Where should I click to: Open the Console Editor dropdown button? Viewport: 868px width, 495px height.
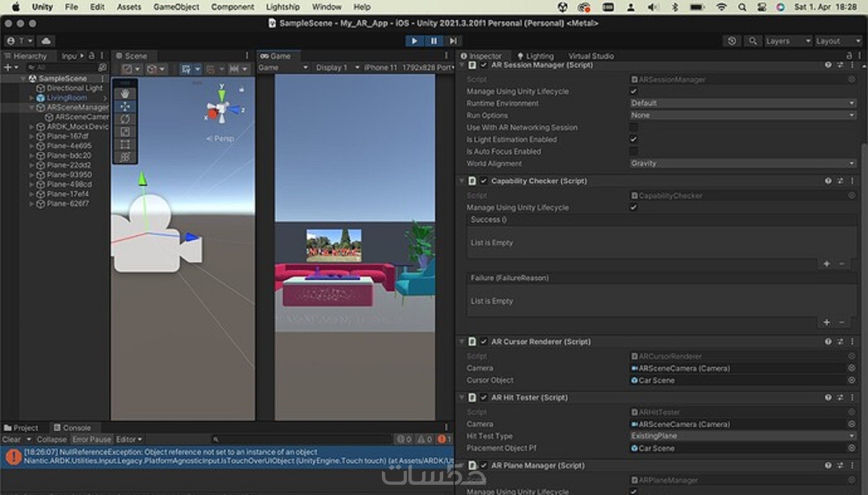coord(129,439)
